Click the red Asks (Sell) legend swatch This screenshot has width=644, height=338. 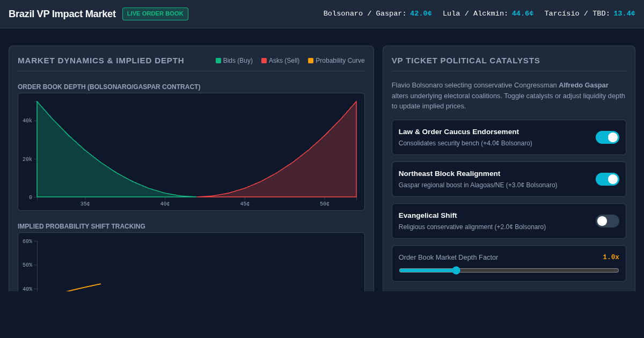tap(264, 61)
